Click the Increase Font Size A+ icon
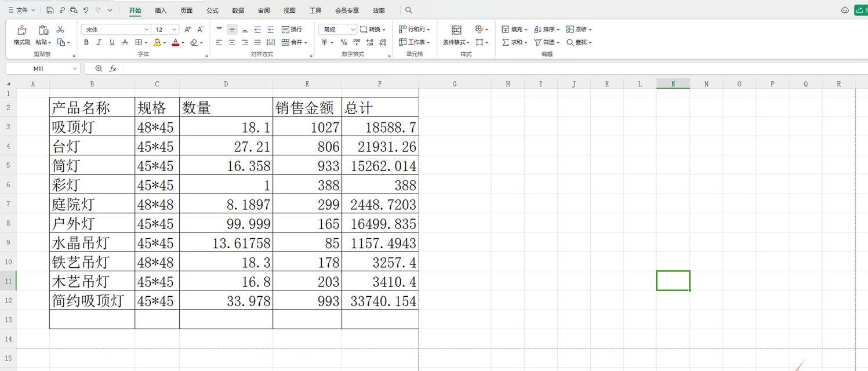Screen dimensions: 868x371 pyautogui.click(x=187, y=29)
